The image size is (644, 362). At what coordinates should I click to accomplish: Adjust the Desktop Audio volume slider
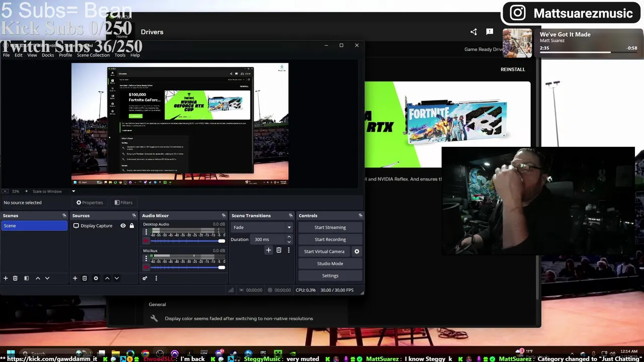[x=189, y=241]
